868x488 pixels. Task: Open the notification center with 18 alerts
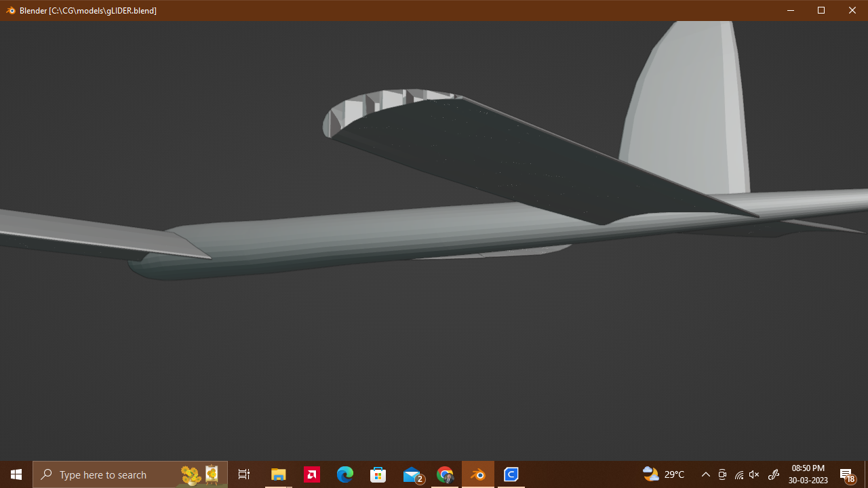click(847, 475)
